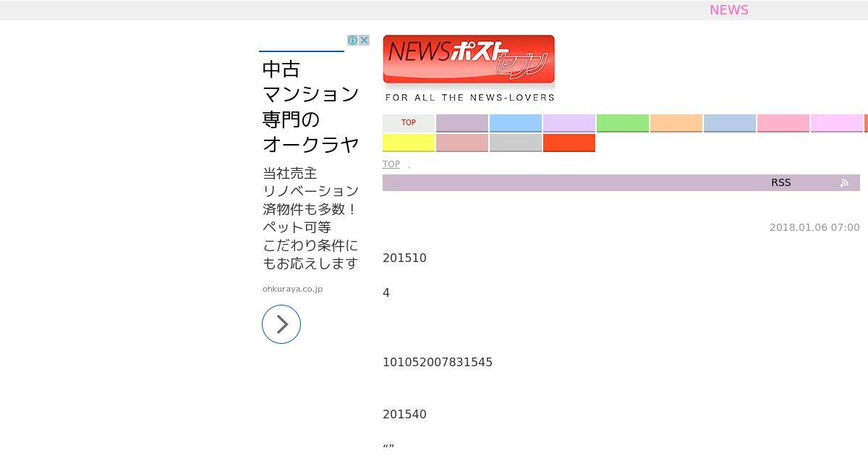
Task: Click the ad description about リノベーション済物件
Action: pos(310,218)
